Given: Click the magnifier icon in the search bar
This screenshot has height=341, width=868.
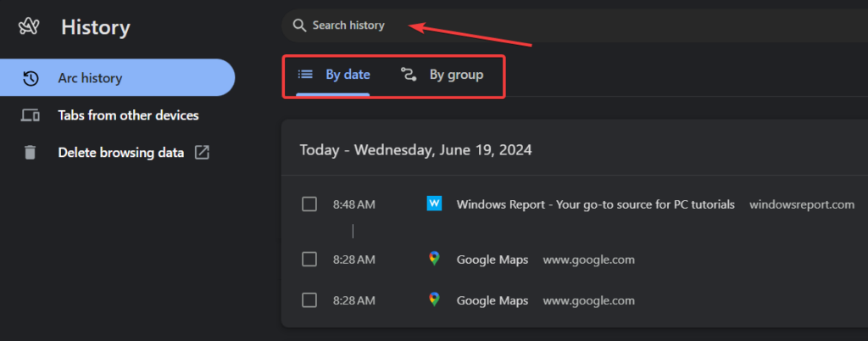Looking at the screenshot, I should 298,25.
